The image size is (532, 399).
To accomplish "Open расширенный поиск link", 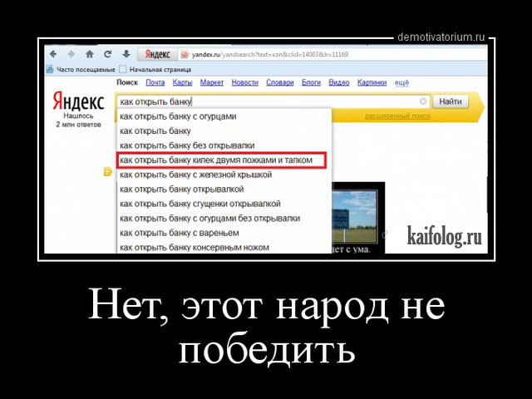I will click(x=397, y=116).
